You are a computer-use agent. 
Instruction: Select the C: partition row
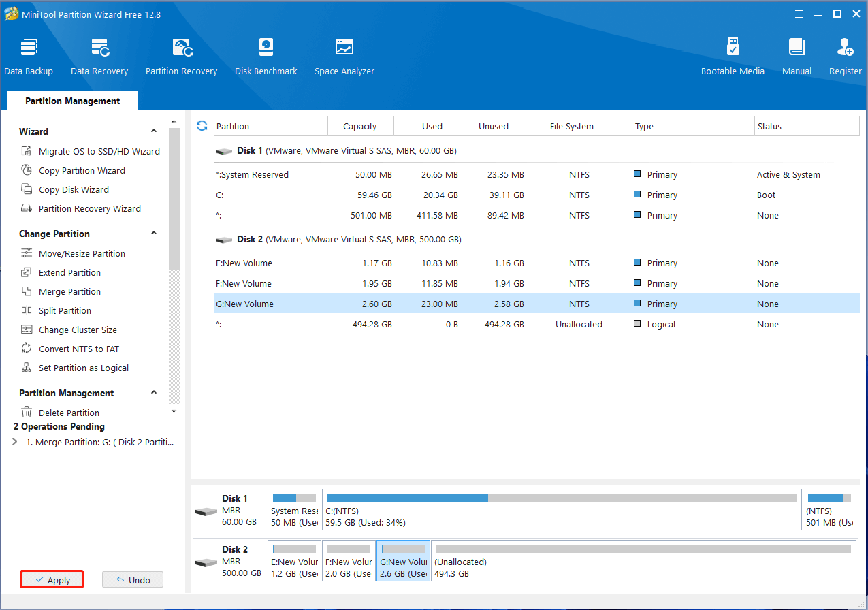pyautogui.click(x=536, y=195)
